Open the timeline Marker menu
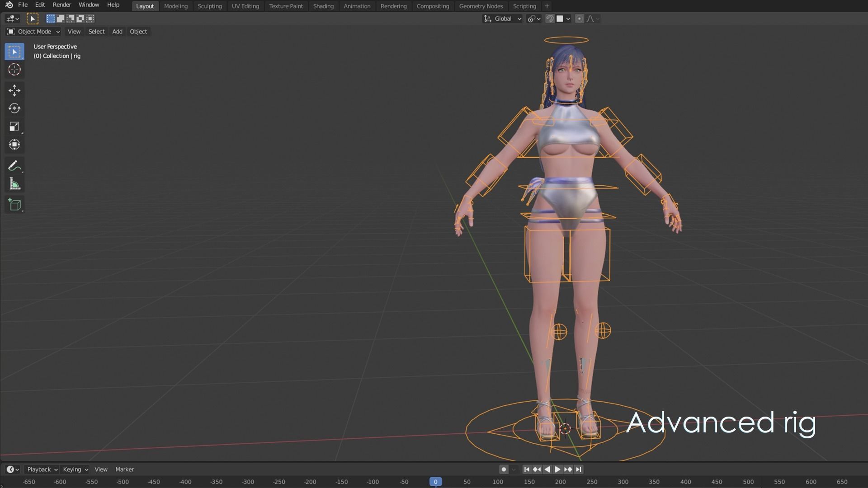Screen dimensions: 868x488 (124, 469)
